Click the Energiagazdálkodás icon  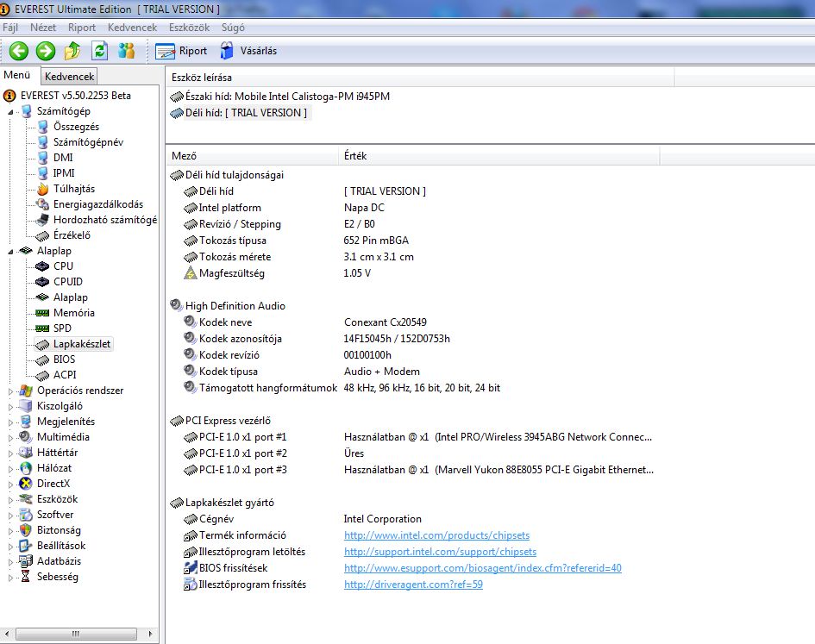[x=42, y=204]
